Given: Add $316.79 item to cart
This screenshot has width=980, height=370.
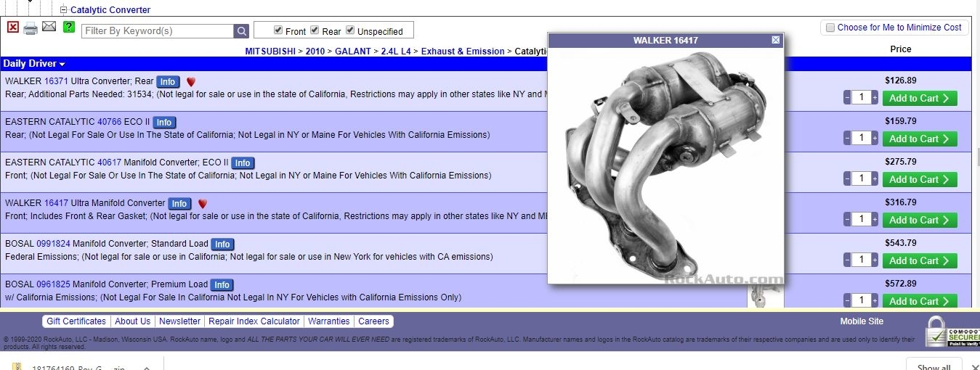Looking at the screenshot, I should coord(920,220).
